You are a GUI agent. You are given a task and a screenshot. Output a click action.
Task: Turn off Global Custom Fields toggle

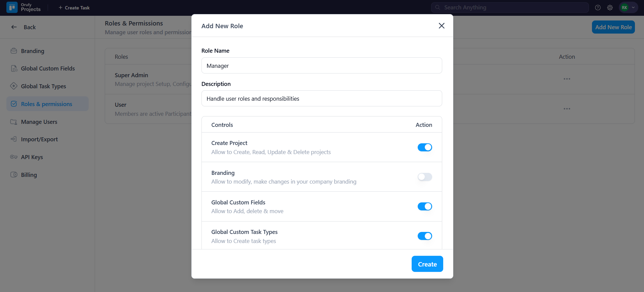424,206
